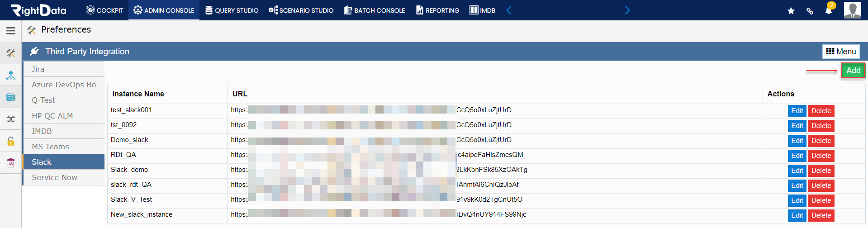The height and width of the screenshot is (228, 868).
Task: Switch to Query Studio tab
Action: pyautogui.click(x=232, y=10)
